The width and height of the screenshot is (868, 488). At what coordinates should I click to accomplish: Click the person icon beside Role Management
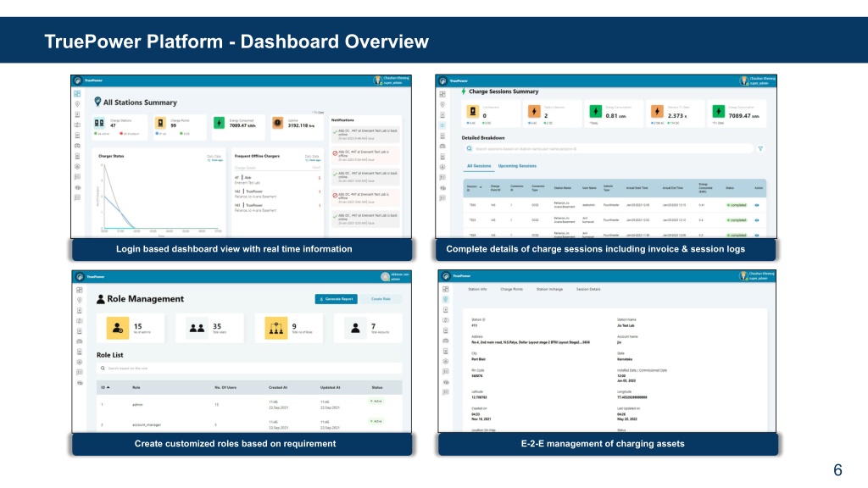(101, 299)
